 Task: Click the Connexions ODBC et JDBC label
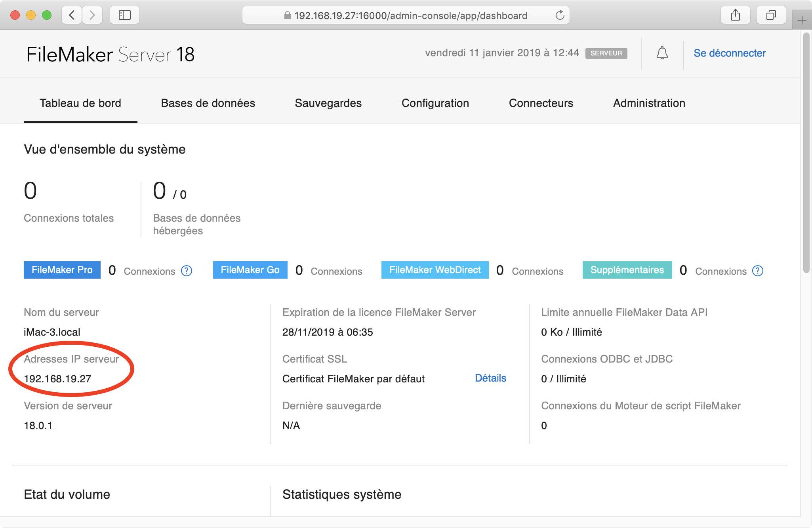[607, 359]
